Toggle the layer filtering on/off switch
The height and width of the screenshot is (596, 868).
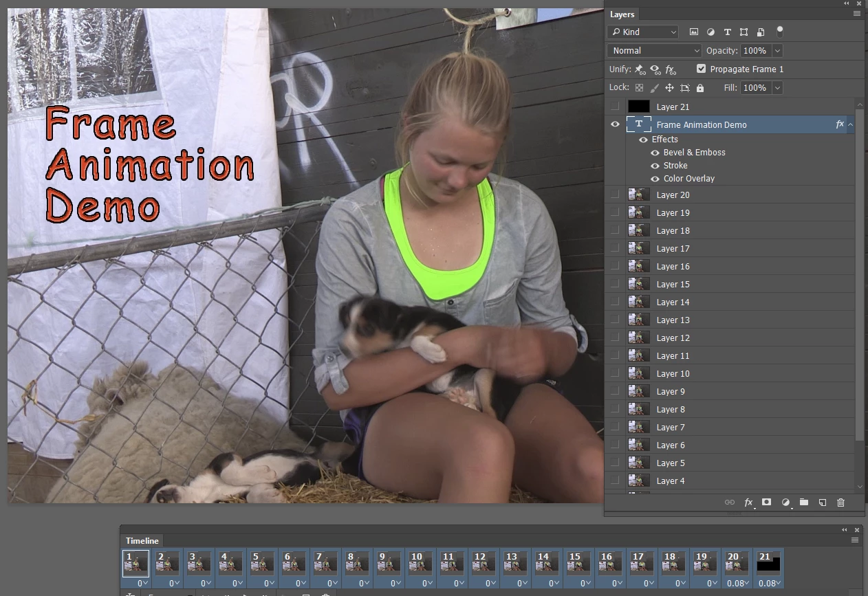779,31
